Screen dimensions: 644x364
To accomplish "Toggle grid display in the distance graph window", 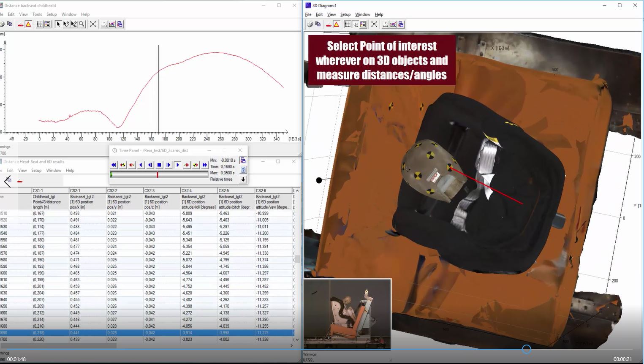I will tap(39, 24).
